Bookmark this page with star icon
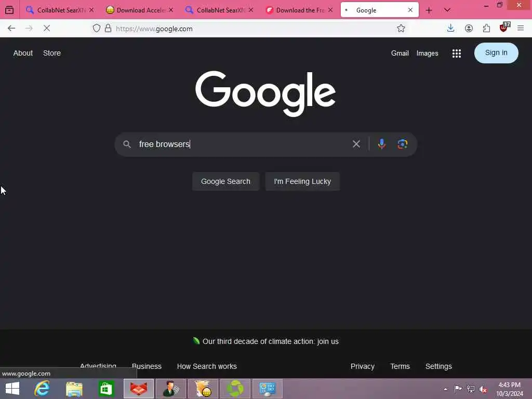Viewport: 532px width, 399px height. click(401, 29)
